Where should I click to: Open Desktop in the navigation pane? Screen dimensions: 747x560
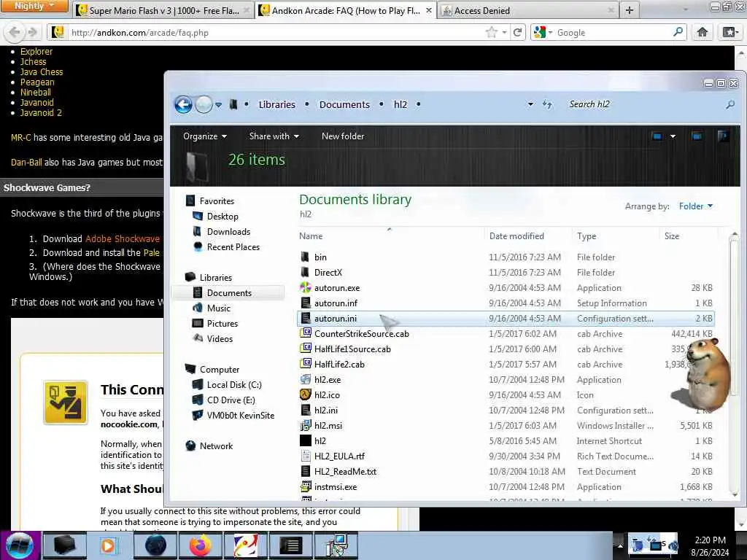point(222,216)
